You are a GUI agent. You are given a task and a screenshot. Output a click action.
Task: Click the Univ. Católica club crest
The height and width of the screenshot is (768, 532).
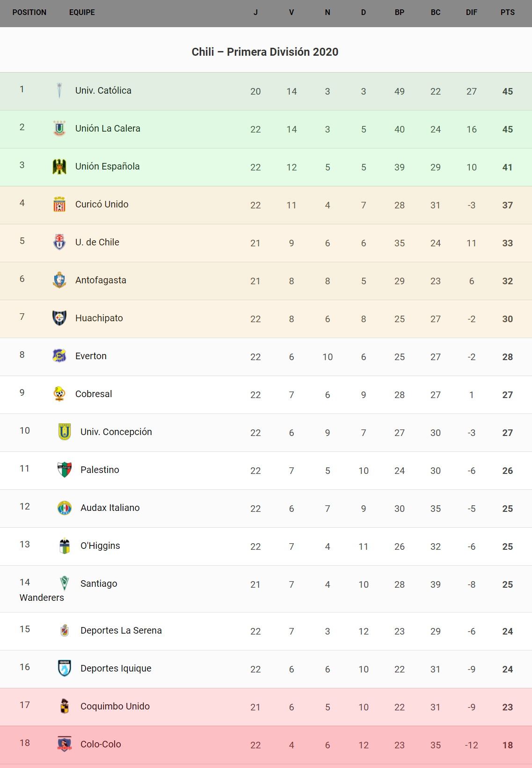pyautogui.click(x=59, y=90)
